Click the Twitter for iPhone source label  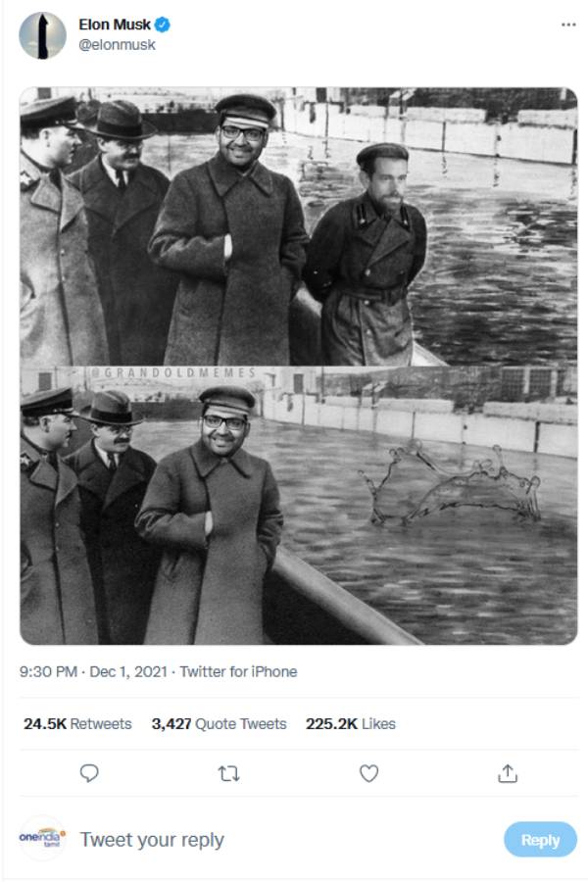[x=238, y=672]
